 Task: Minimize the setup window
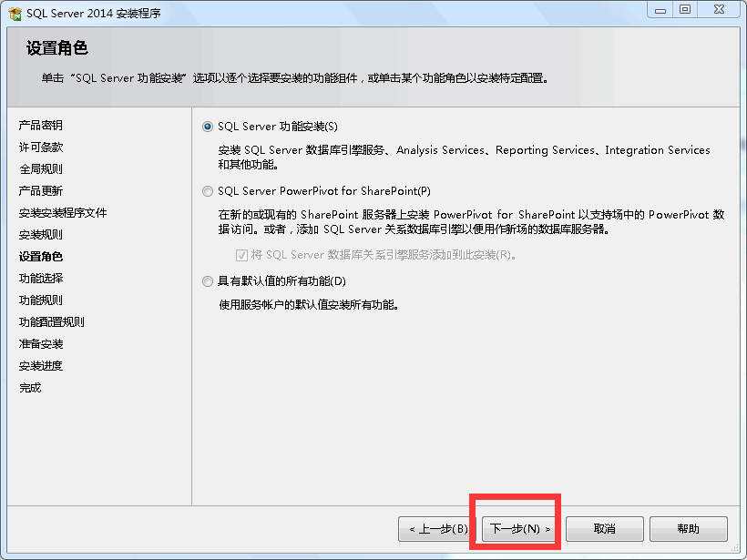coord(660,10)
